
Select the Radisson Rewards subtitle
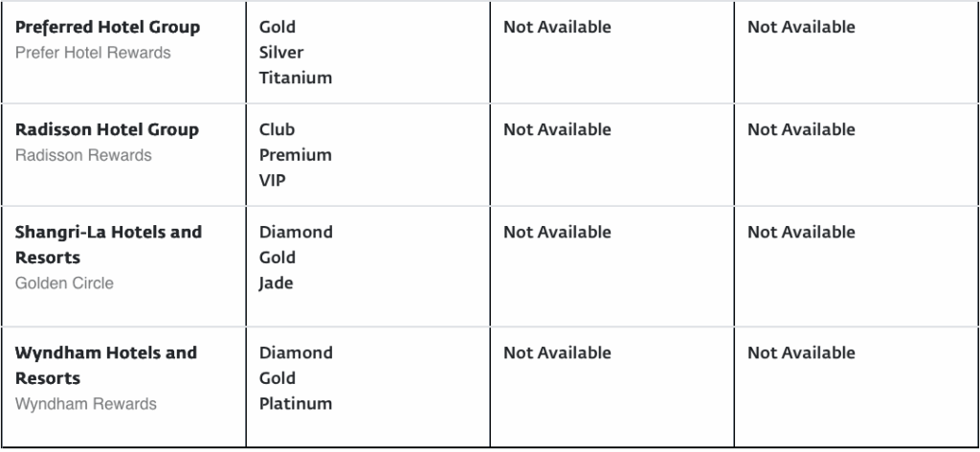pyautogui.click(x=83, y=155)
